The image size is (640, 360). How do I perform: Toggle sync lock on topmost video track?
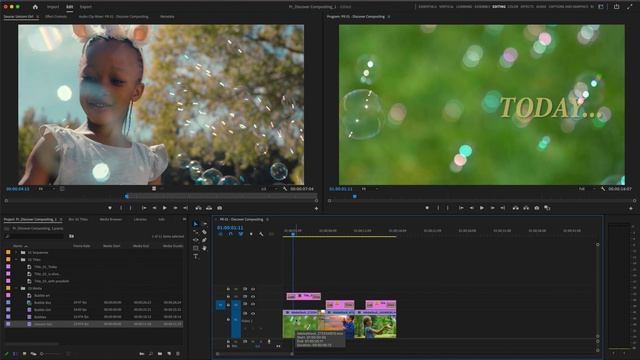[x=245, y=289]
